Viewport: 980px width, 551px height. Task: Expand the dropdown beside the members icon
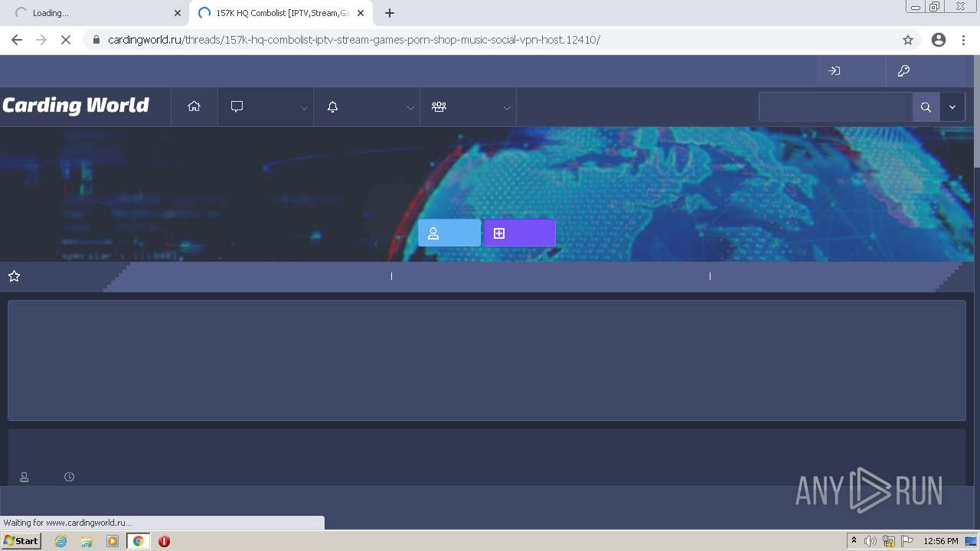(507, 108)
